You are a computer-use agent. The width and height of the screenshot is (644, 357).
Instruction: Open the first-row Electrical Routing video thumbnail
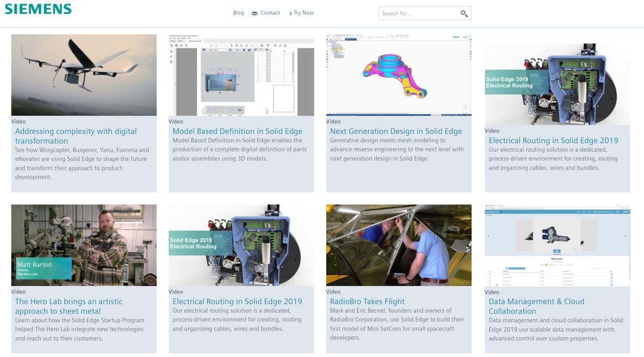click(x=558, y=84)
